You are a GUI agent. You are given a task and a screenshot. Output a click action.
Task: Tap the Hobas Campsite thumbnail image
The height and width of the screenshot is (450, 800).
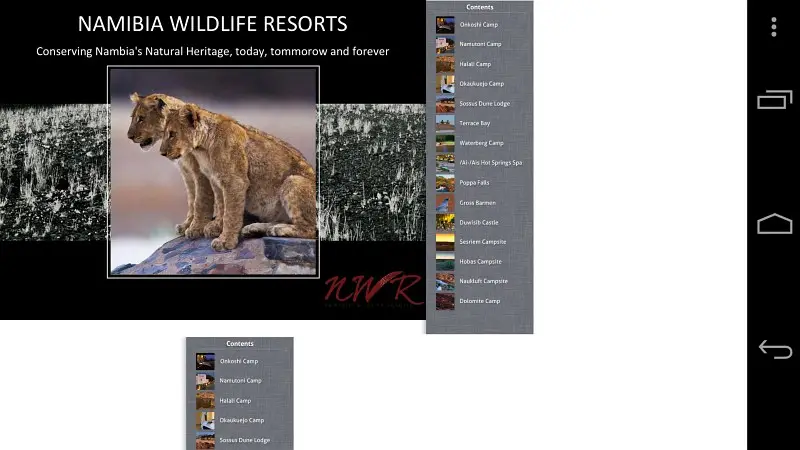click(445, 262)
